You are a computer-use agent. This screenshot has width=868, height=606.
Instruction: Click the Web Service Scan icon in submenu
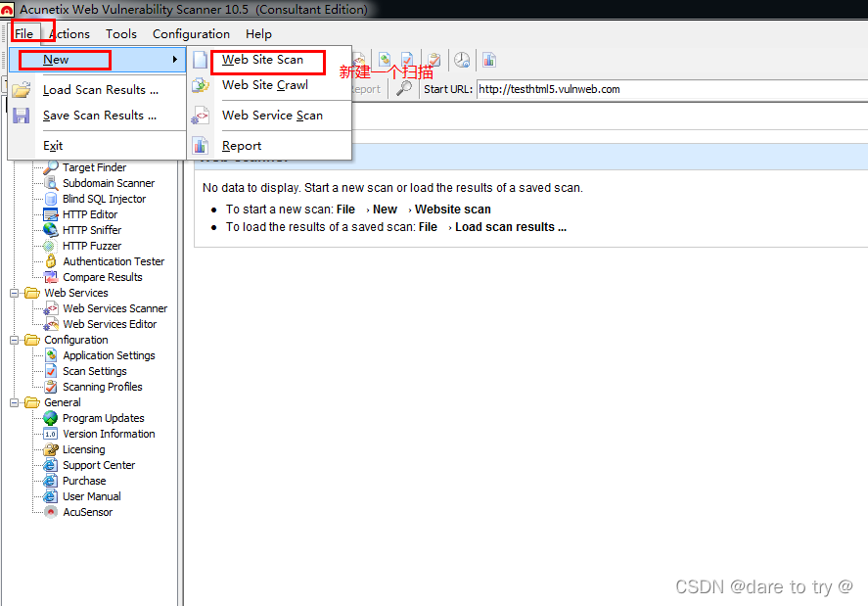tap(200, 116)
